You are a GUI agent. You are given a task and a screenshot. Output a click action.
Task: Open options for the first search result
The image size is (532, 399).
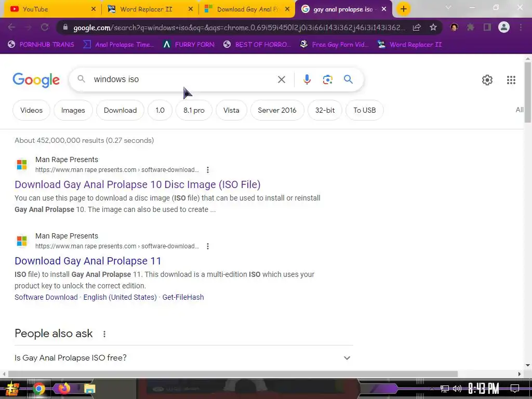click(208, 170)
